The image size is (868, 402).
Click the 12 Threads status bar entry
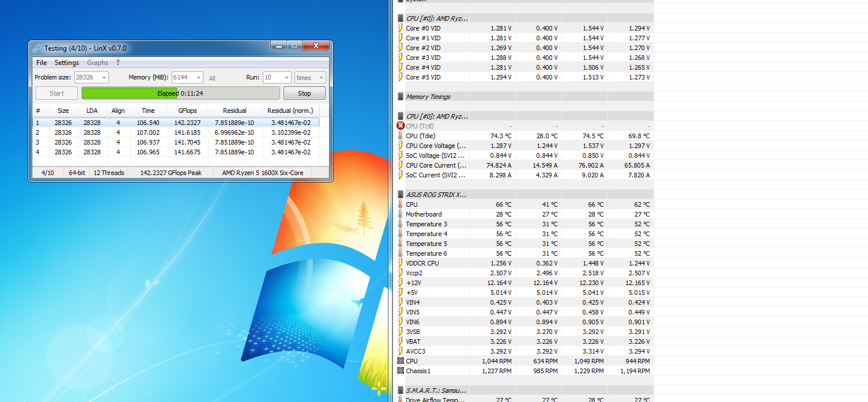(109, 173)
